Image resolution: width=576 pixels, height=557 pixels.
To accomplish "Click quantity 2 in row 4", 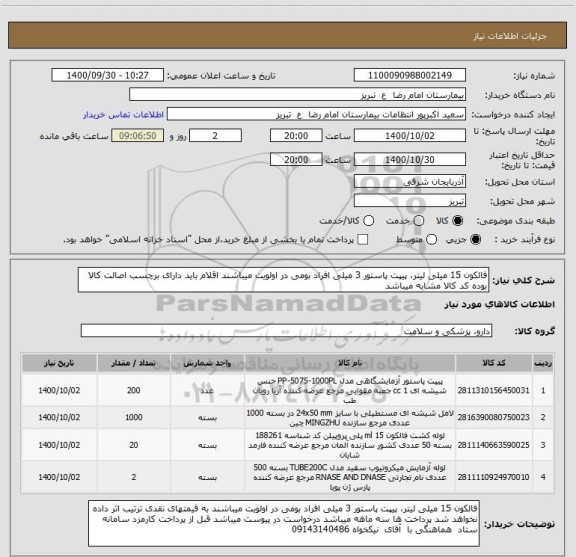I will 134,477.
